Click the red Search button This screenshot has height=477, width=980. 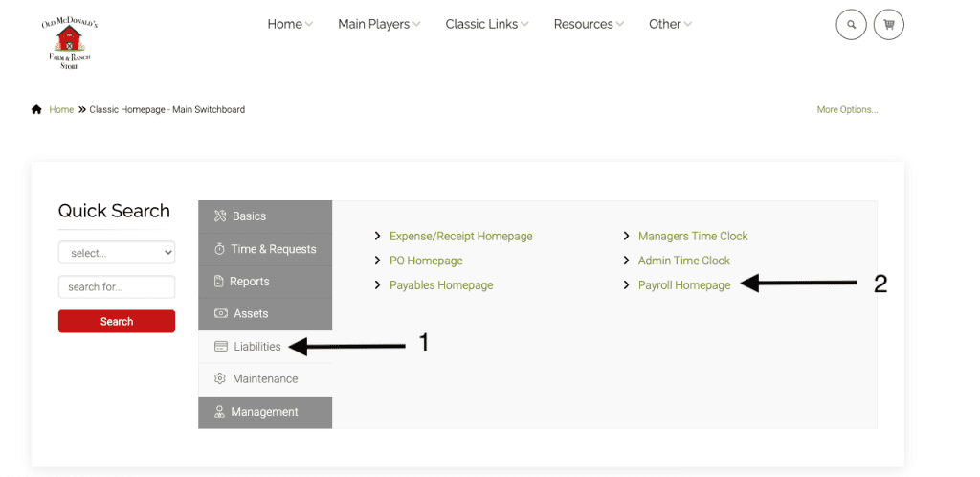tap(117, 321)
